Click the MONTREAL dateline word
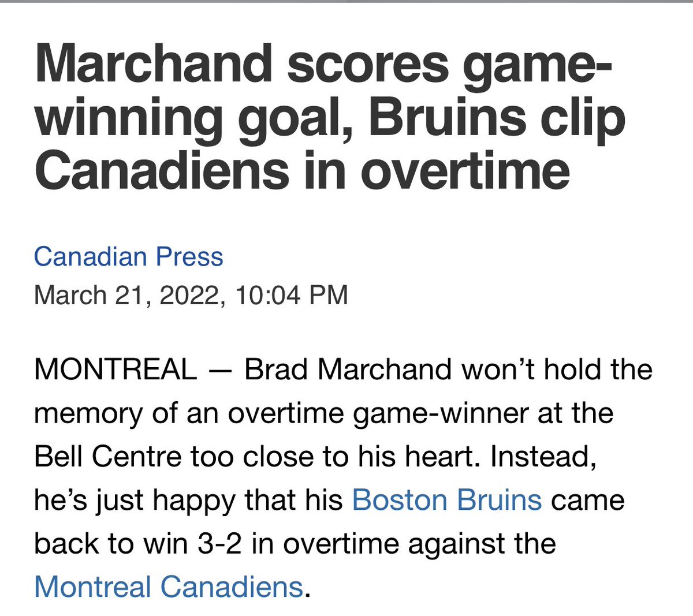This screenshot has height=616, width=693. pos(115,369)
